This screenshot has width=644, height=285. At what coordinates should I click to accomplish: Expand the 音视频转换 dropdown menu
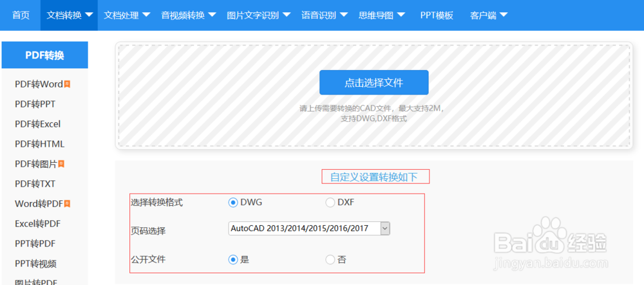pos(189,15)
